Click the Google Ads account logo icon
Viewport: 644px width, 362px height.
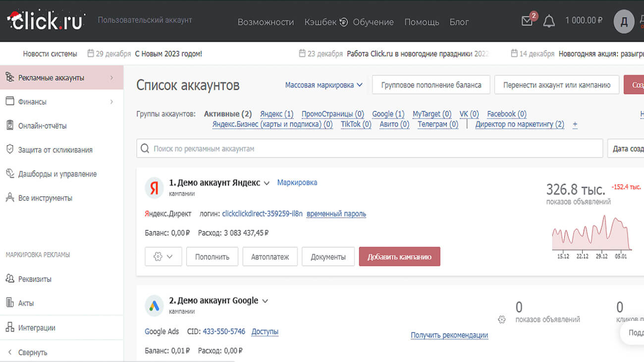(154, 306)
